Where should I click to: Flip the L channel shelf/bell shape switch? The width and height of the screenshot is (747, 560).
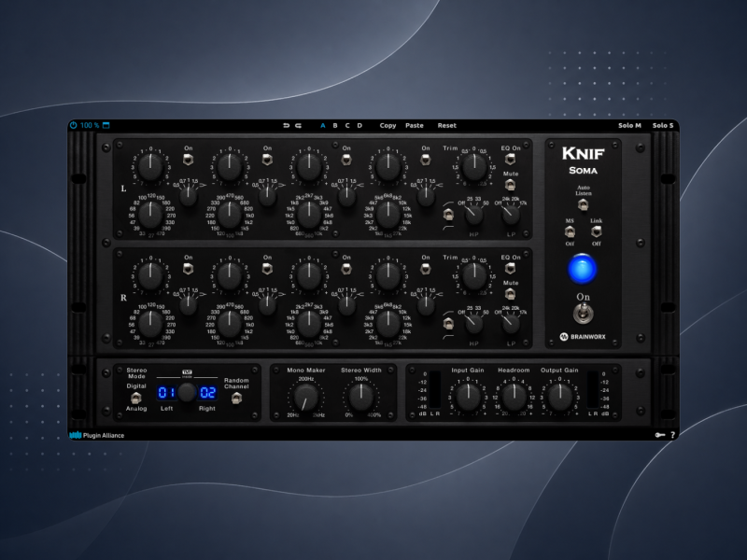pos(448,215)
